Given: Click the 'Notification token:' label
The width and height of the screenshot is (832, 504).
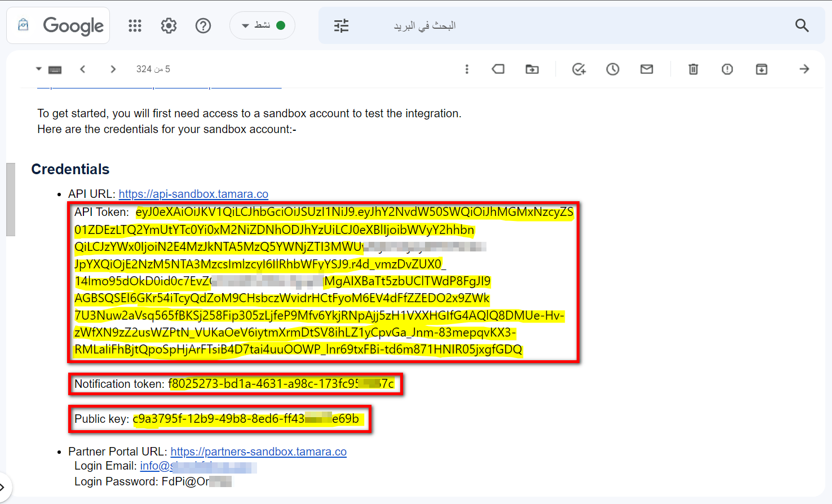Looking at the screenshot, I should tap(120, 384).
